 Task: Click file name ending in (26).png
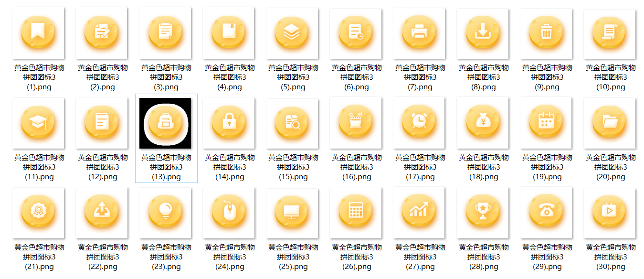pos(356,257)
